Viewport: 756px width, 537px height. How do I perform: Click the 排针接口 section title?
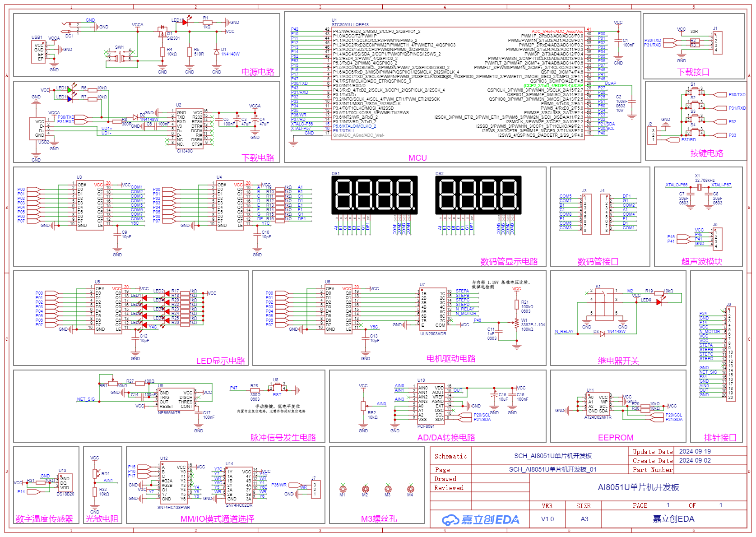point(720,437)
